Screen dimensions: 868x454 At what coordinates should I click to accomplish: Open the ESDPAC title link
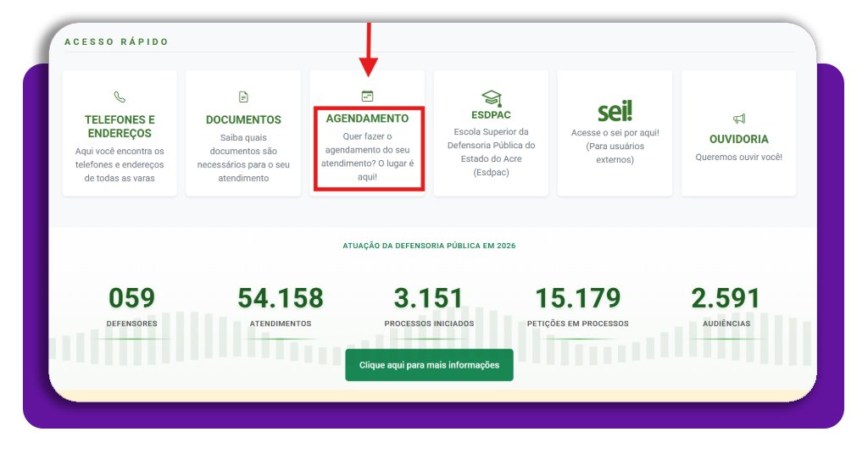click(491, 115)
